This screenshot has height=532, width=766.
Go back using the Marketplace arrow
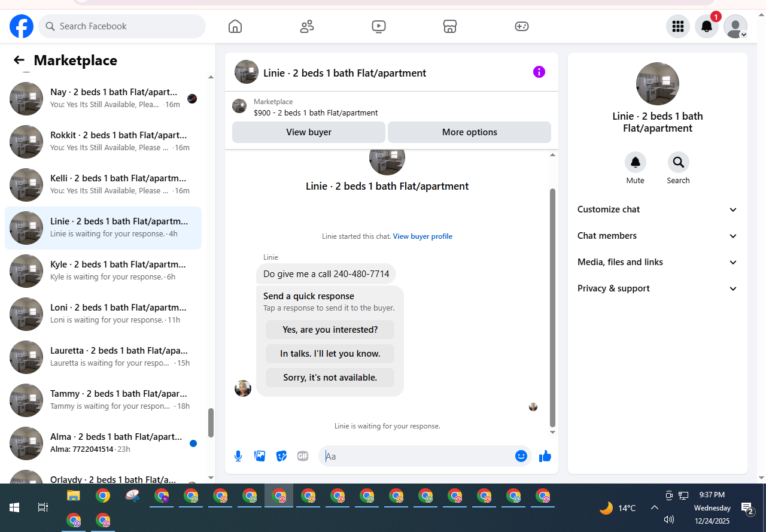(19, 60)
